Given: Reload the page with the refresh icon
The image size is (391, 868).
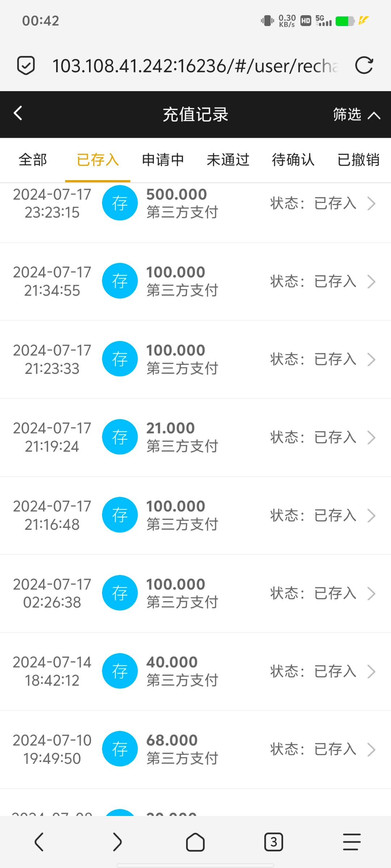Looking at the screenshot, I should click(x=364, y=65).
